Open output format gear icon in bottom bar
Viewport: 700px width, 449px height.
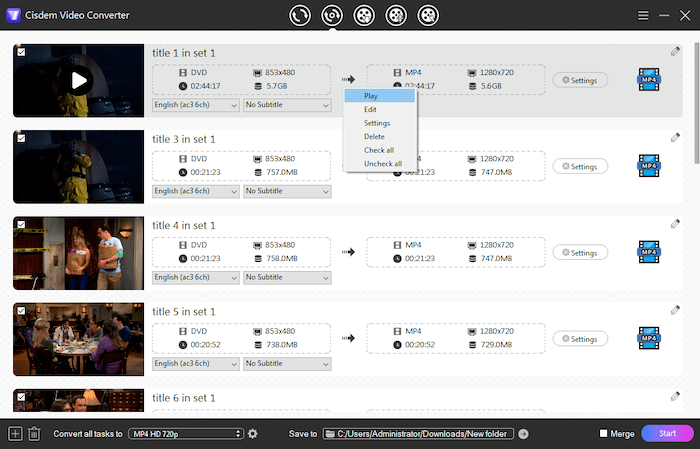253,433
